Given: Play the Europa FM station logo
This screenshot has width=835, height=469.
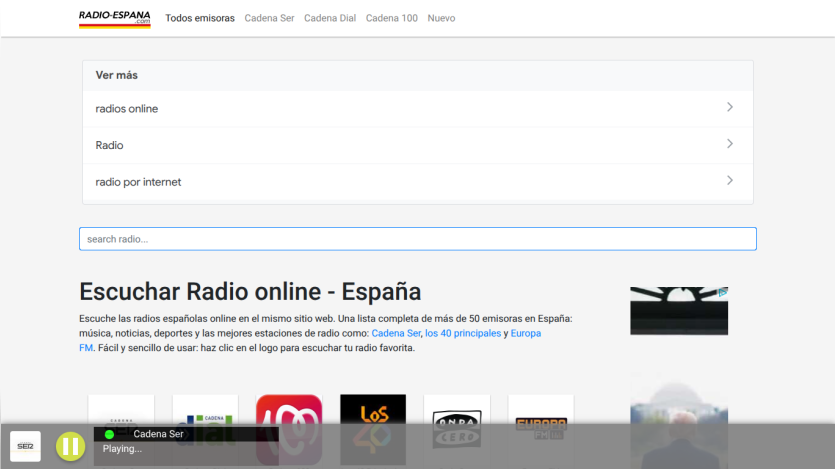Looking at the screenshot, I should click(x=541, y=430).
